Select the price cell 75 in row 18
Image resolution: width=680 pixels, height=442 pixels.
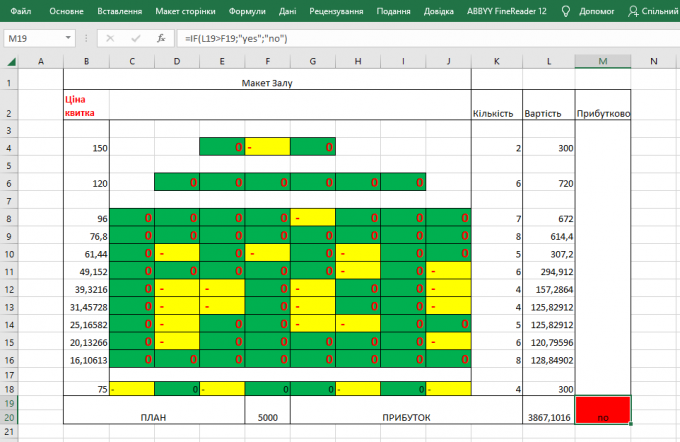pyautogui.click(x=86, y=389)
